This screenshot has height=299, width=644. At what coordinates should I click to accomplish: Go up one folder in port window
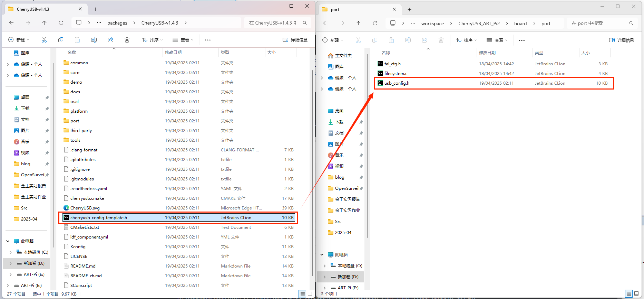(359, 23)
